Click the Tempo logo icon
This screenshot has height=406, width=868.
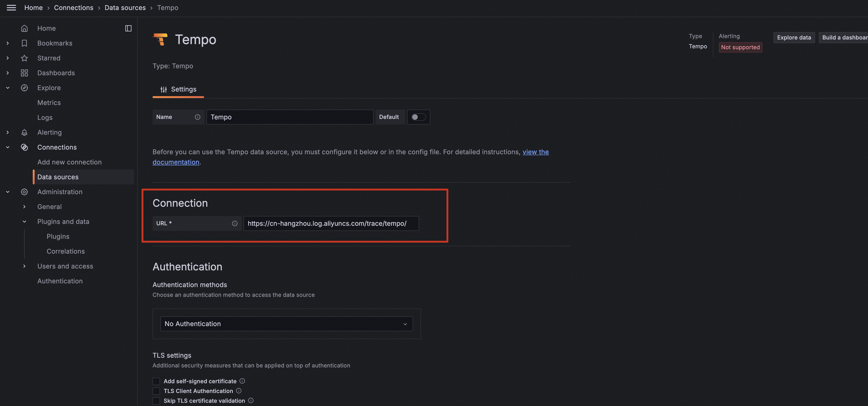(160, 39)
